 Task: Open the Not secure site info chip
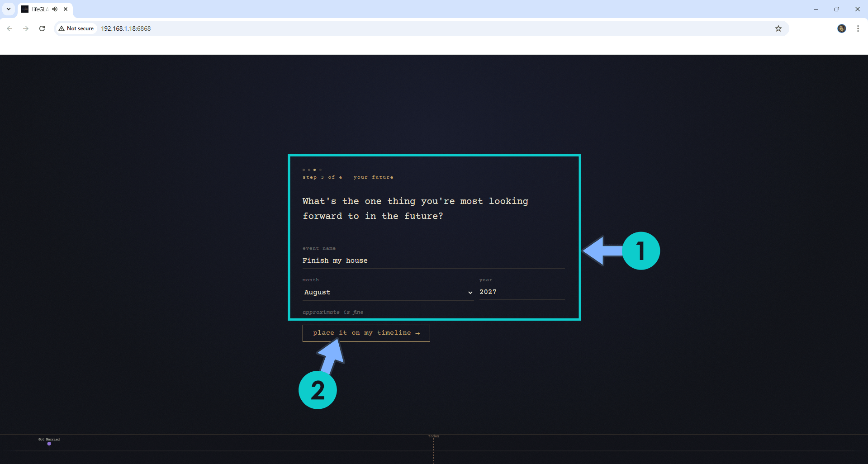click(x=76, y=28)
